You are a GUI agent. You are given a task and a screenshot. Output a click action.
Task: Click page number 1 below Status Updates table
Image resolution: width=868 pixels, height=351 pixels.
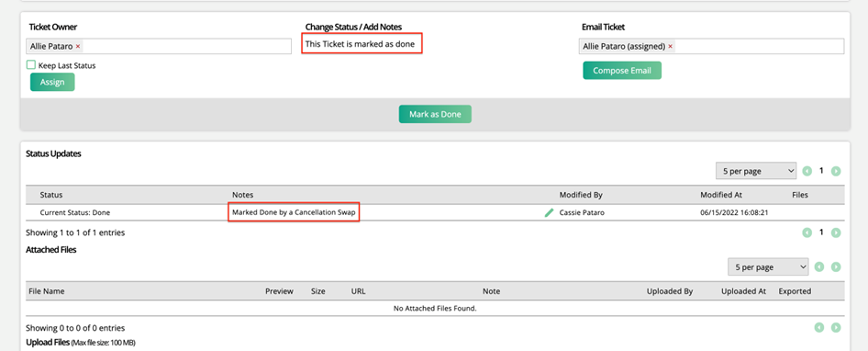pos(821,232)
